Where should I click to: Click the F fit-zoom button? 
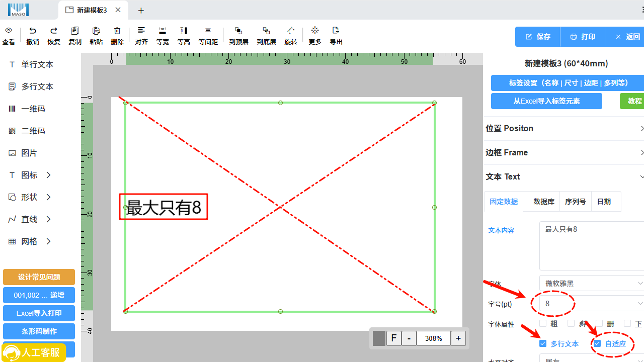393,338
